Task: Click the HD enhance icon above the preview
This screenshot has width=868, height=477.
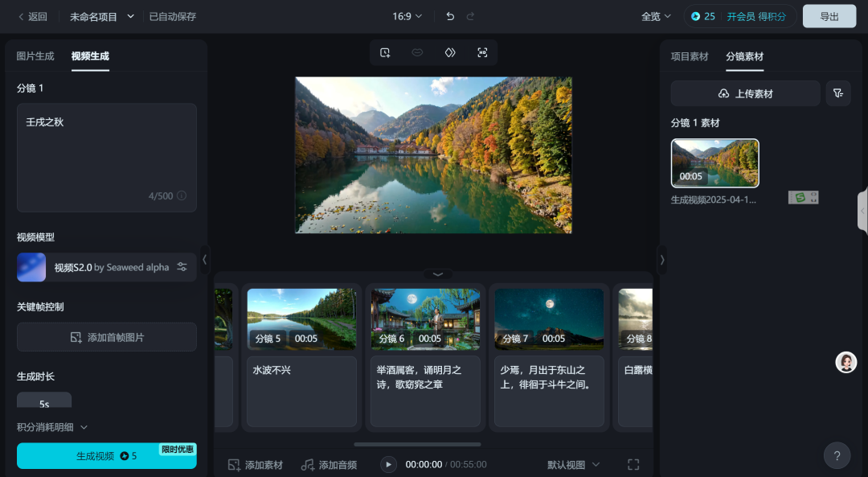Action: point(481,51)
